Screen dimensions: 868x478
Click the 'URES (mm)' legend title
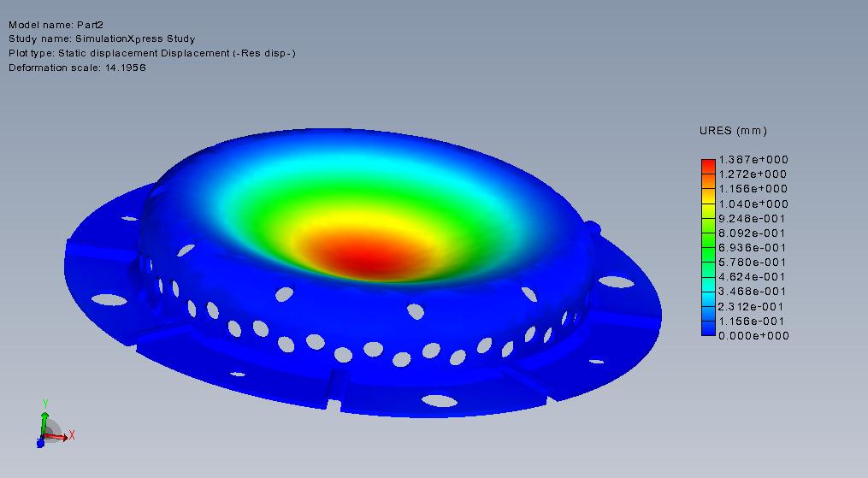(x=733, y=131)
